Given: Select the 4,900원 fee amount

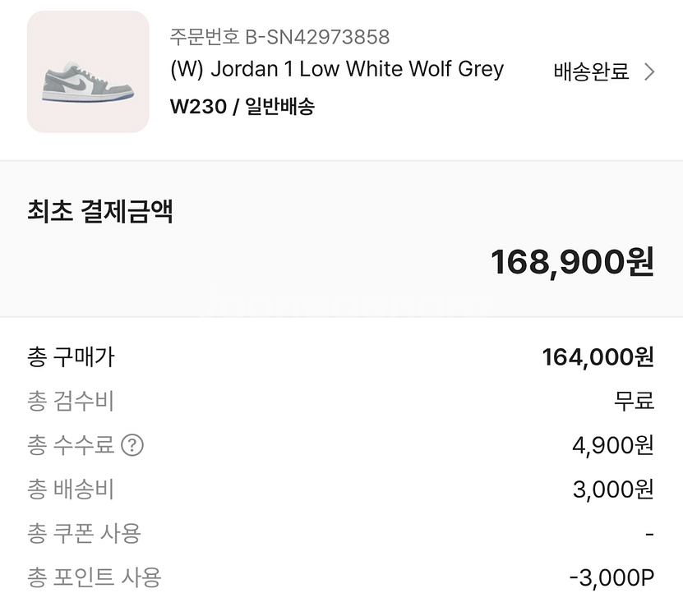Looking at the screenshot, I should 613,446.
